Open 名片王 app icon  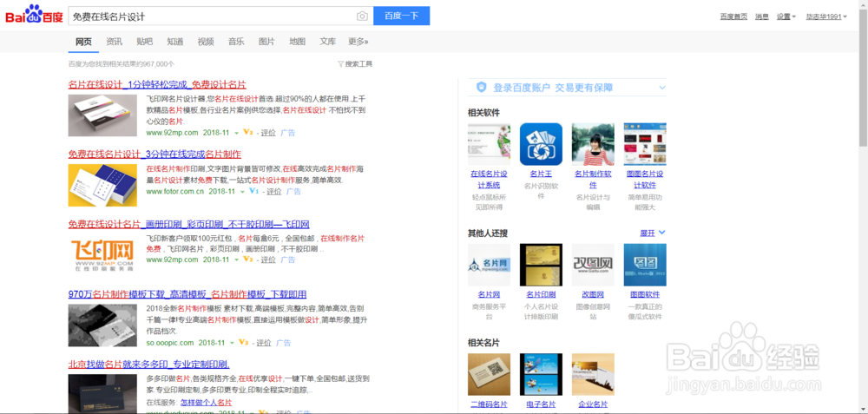coord(541,144)
